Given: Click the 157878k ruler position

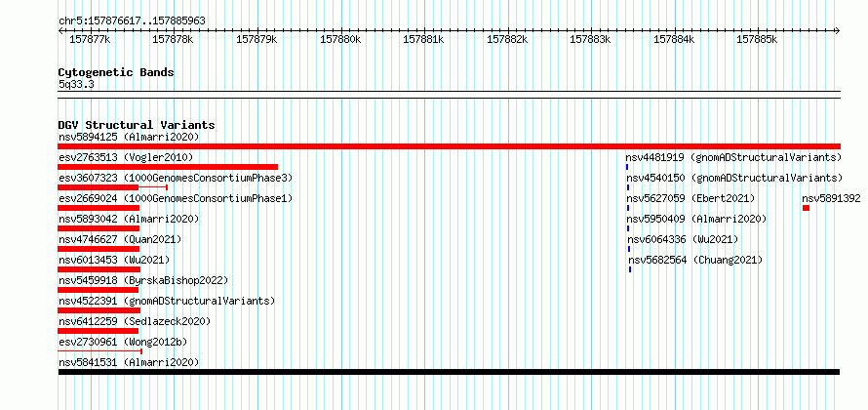Looking at the screenshot, I should [174, 39].
